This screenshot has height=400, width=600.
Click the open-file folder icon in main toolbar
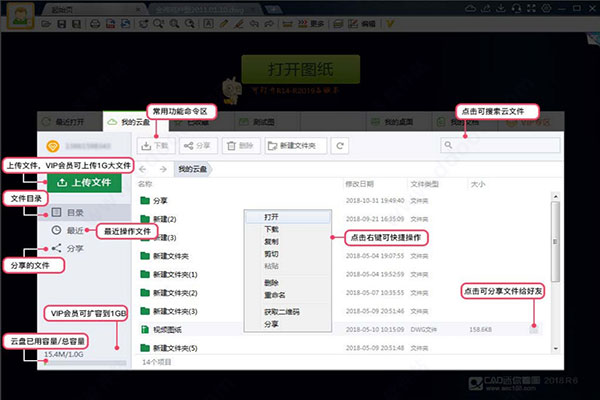[x=46, y=24]
